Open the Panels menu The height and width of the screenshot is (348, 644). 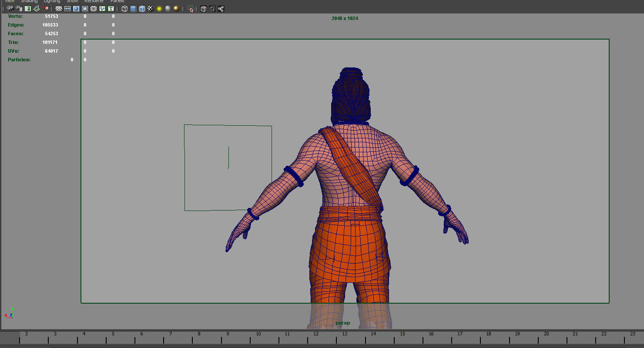pyautogui.click(x=117, y=1)
